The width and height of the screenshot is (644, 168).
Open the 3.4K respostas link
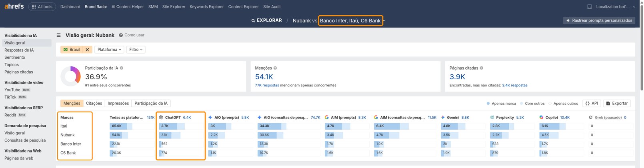(x=515, y=85)
